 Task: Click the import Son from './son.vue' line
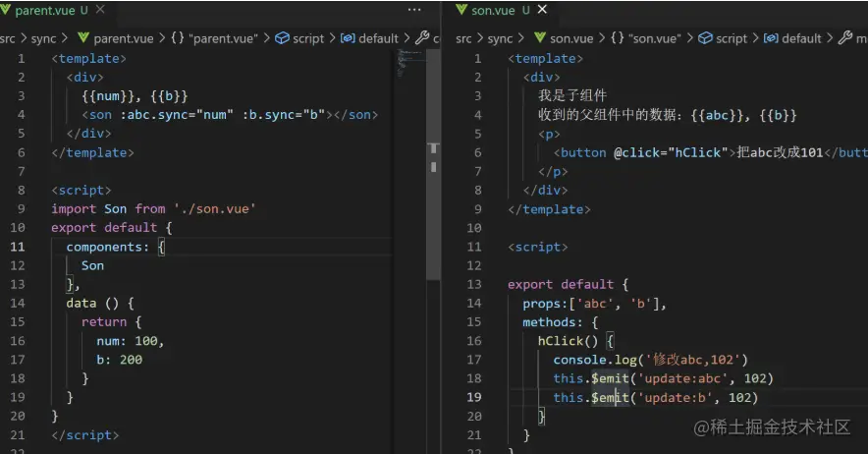pos(153,209)
